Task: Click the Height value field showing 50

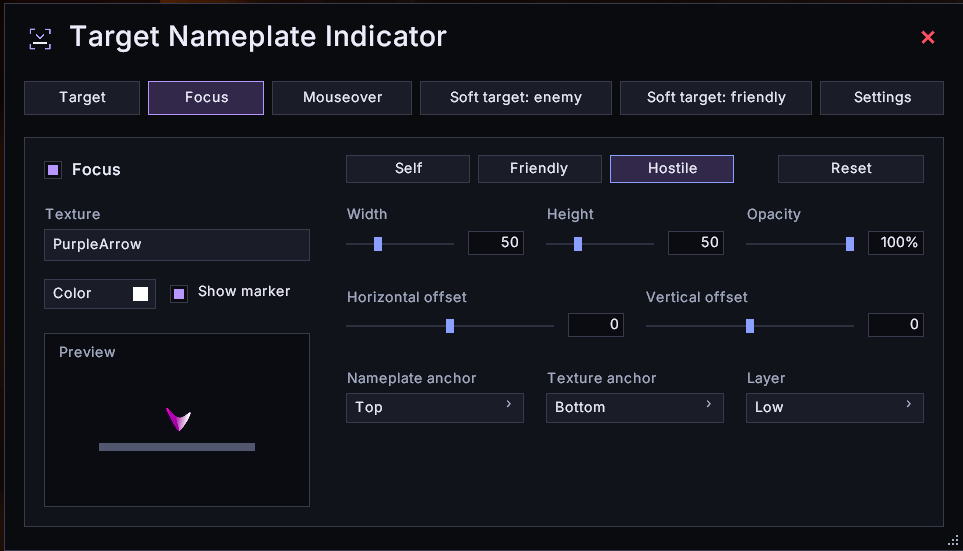Action: [x=696, y=243]
